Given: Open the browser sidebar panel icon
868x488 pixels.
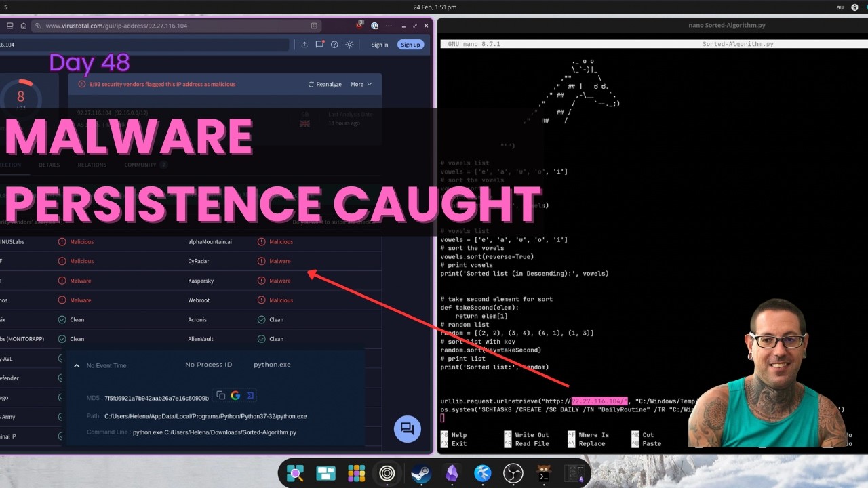Looking at the screenshot, I should [x=9, y=26].
